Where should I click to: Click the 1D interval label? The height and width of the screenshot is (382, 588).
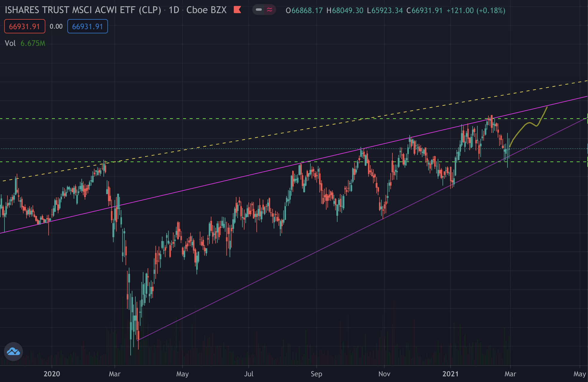174,10
